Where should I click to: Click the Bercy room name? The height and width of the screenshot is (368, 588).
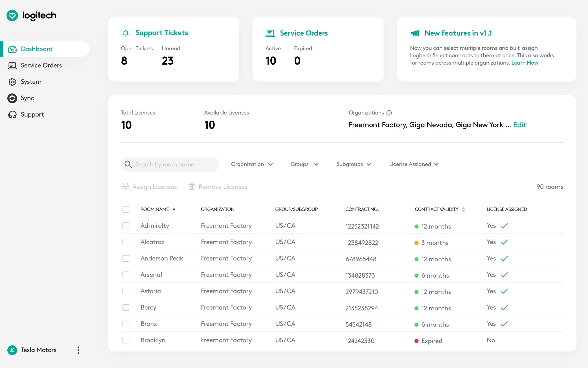(148, 308)
